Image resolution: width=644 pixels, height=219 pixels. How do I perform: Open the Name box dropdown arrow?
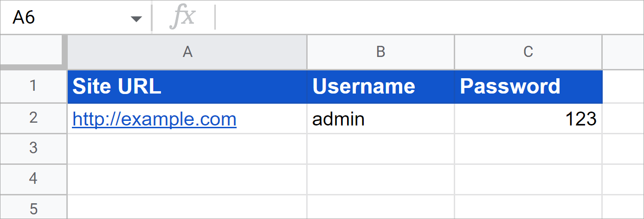(x=136, y=19)
